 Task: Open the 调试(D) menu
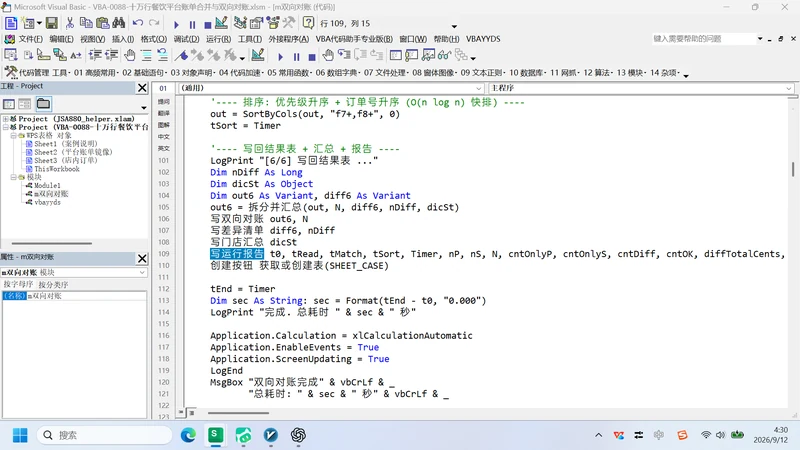(x=186, y=39)
